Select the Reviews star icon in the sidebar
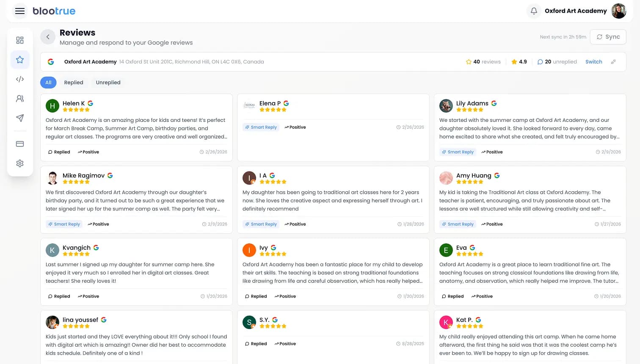The height and width of the screenshot is (364, 640). click(x=19, y=59)
